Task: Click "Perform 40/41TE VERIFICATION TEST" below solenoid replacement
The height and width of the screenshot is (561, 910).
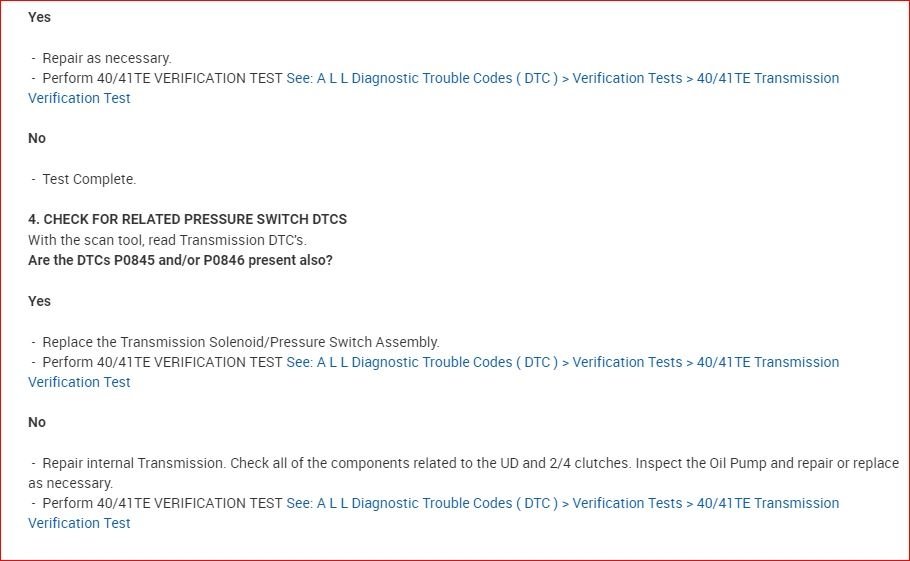Action: coord(162,362)
